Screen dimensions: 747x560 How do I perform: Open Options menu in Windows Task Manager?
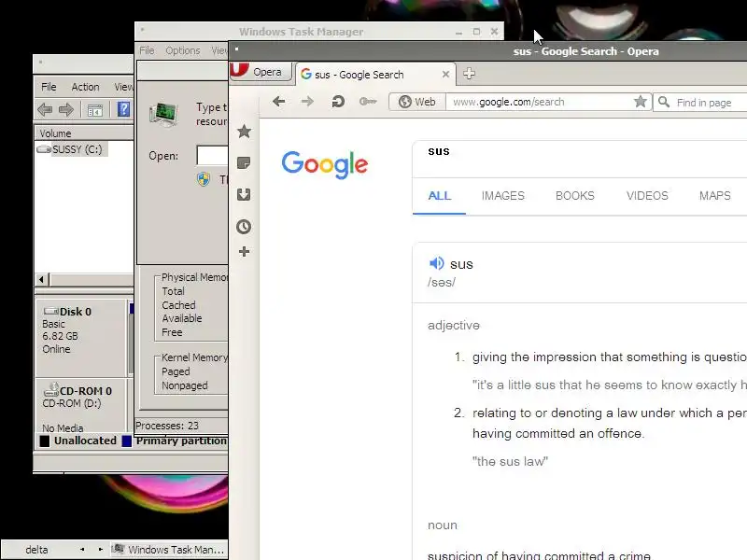coord(183,50)
